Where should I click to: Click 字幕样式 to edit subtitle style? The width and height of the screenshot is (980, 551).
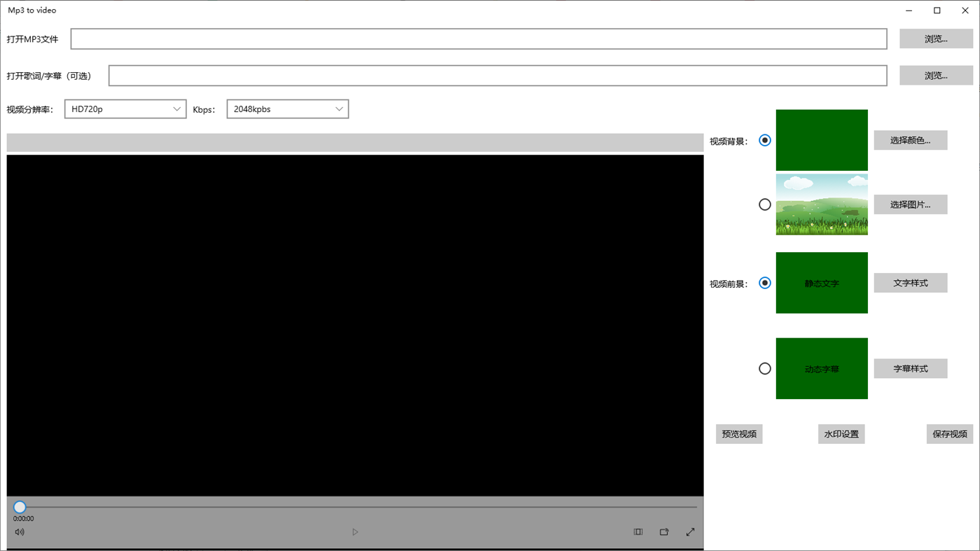(910, 368)
